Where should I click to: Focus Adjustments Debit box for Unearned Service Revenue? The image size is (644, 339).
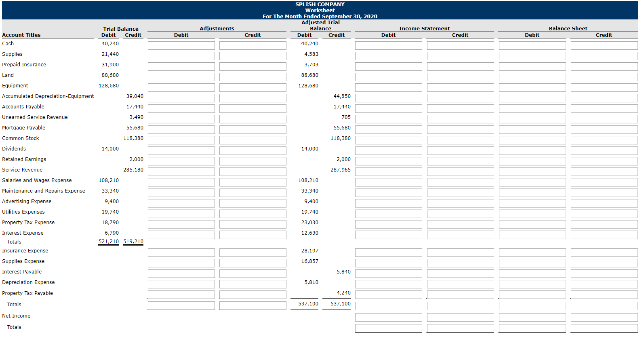(181, 119)
